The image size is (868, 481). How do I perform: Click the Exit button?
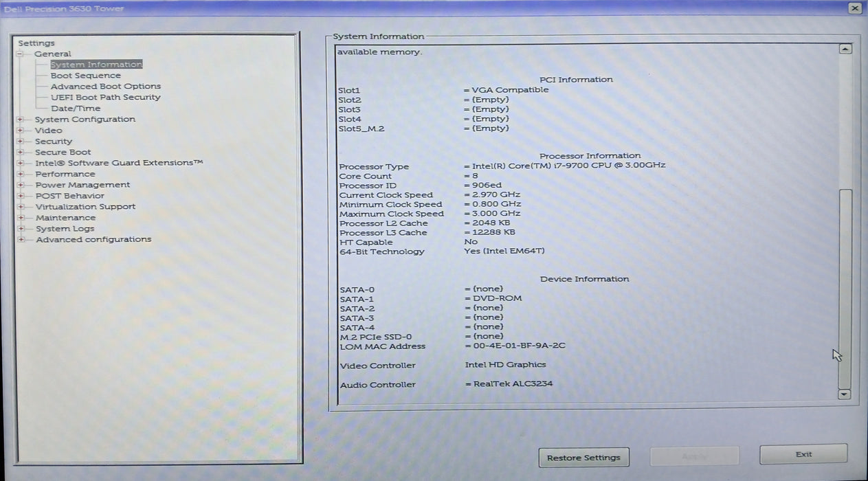pos(803,454)
